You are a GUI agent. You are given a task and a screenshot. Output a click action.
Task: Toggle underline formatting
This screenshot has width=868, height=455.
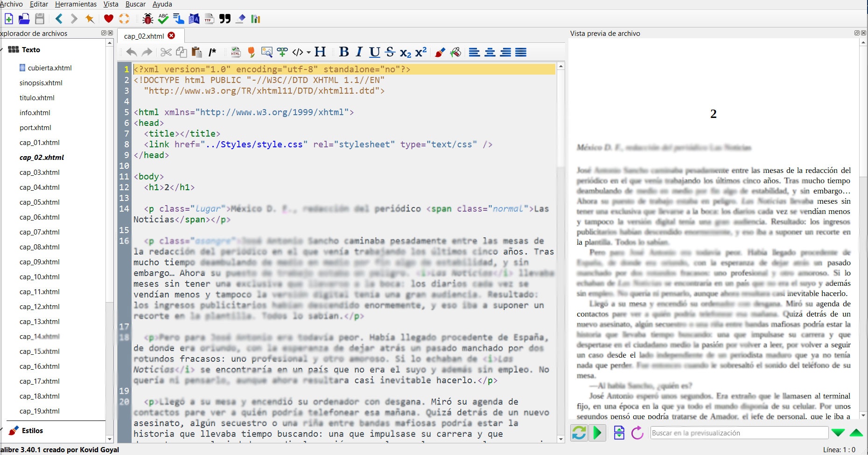point(375,52)
